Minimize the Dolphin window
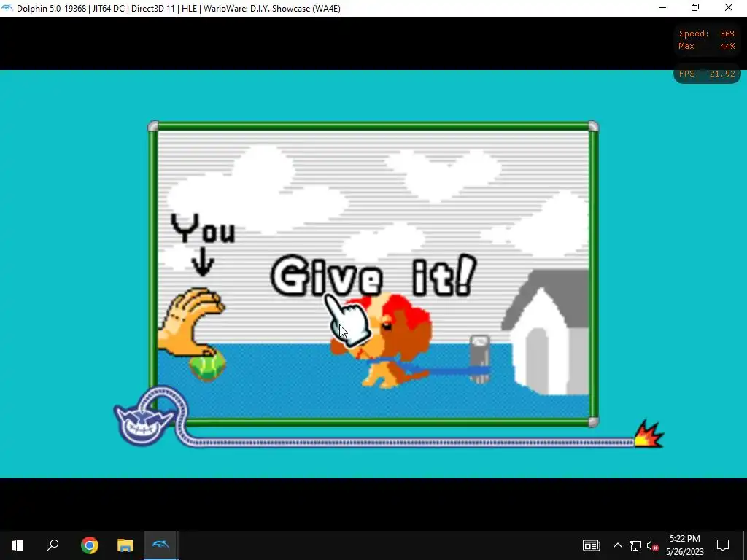The image size is (747, 560). click(662, 8)
